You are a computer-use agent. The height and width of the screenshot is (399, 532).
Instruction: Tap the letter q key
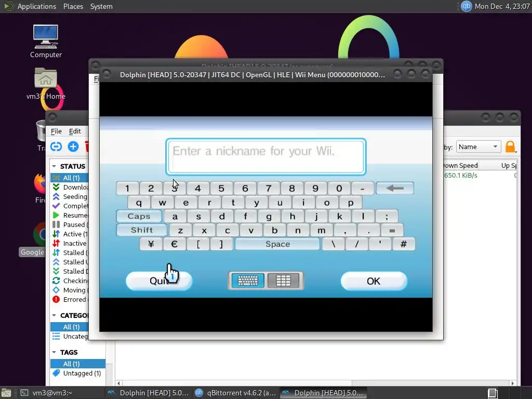(x=139, y=203)
